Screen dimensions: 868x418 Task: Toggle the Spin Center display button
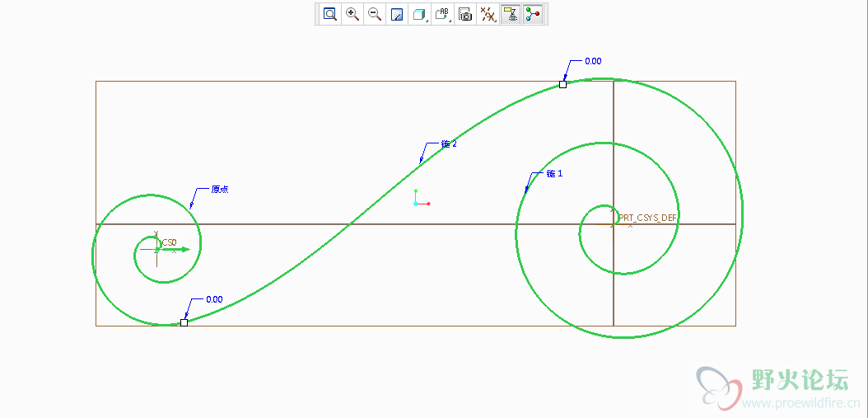534,14
